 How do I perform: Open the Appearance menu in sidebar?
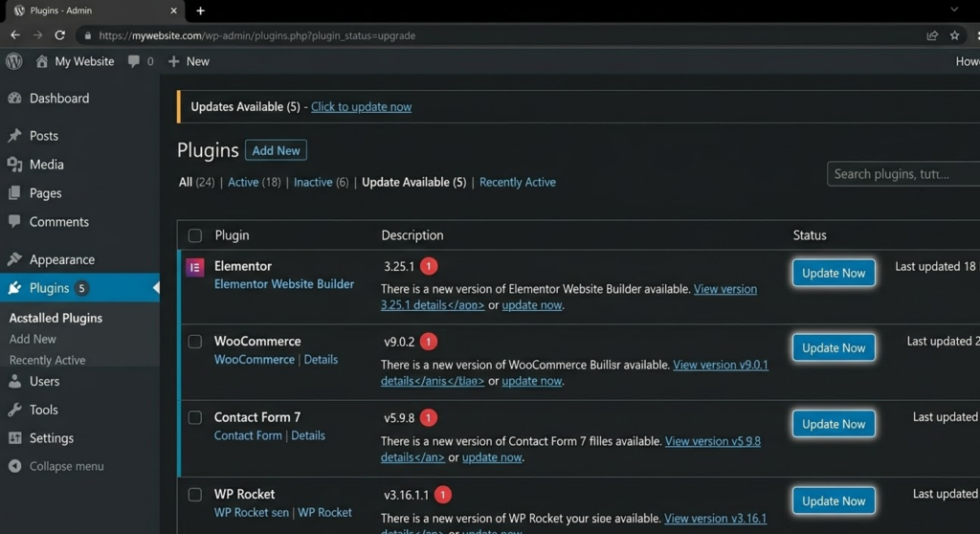tap(61, 259)
